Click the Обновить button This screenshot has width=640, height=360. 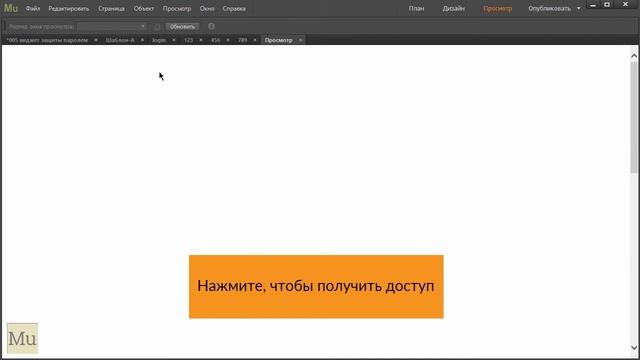click(182, 27)
